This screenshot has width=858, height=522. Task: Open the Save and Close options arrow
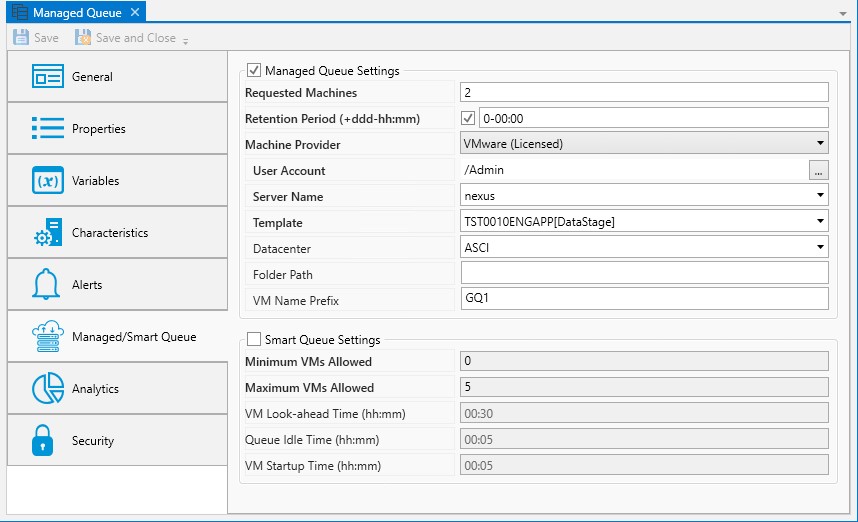click(185, 41)
